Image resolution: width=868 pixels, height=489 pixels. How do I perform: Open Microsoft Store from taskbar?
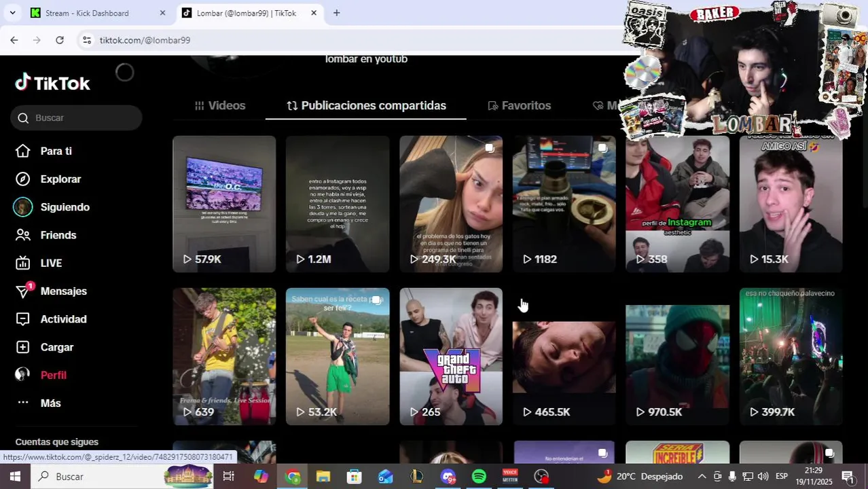coord(354,476)
